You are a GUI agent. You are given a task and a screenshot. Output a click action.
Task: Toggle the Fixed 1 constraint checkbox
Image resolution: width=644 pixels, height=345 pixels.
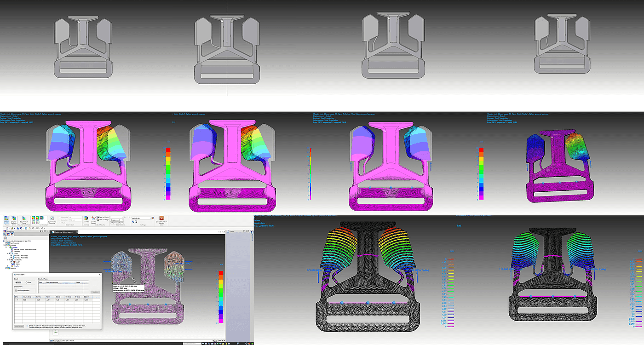coord(11,262)
